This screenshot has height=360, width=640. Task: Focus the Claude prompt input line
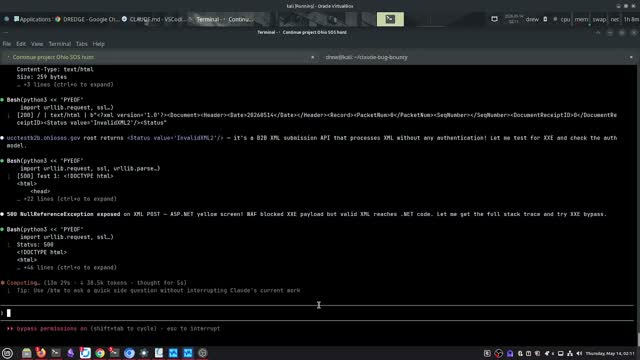point(318,313)
